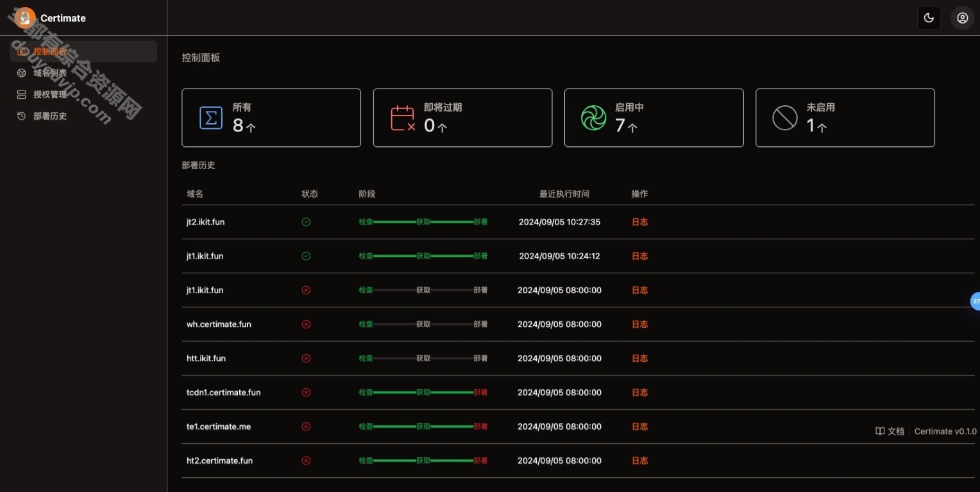The width and height of the screenshot is (980, 492).
Task: Open 部署历史 in the sidebar
Action: [x=83, y=116]
